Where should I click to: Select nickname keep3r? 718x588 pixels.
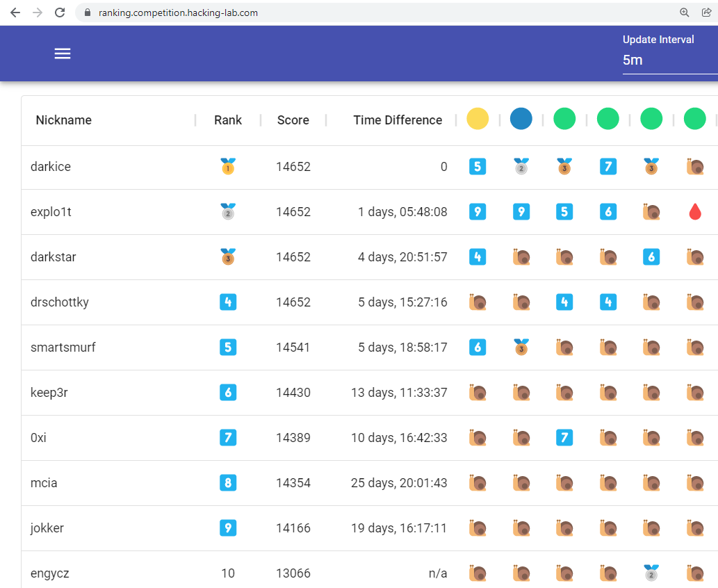[x=49, y=393]
